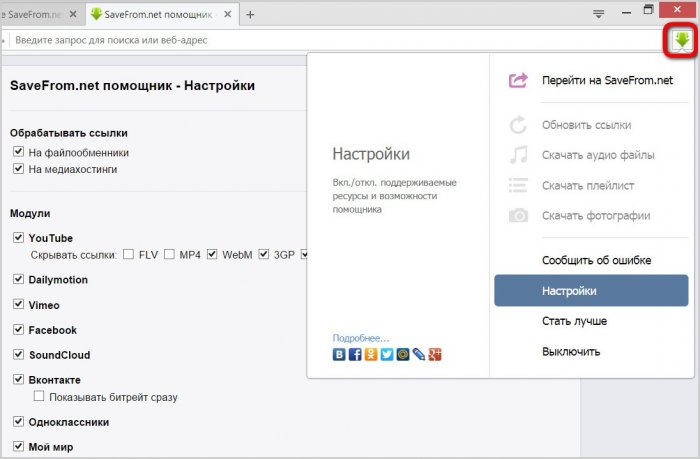Open the Подробнее... link

361,338
